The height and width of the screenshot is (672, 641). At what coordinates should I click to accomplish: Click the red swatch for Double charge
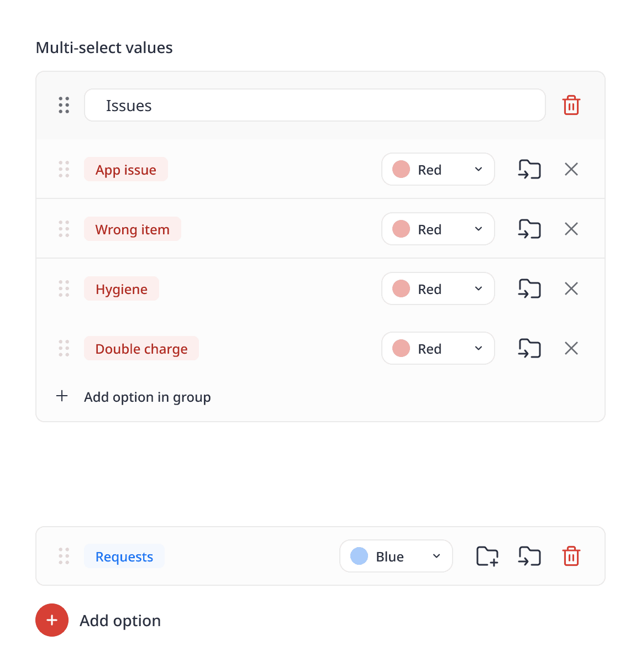401,348
